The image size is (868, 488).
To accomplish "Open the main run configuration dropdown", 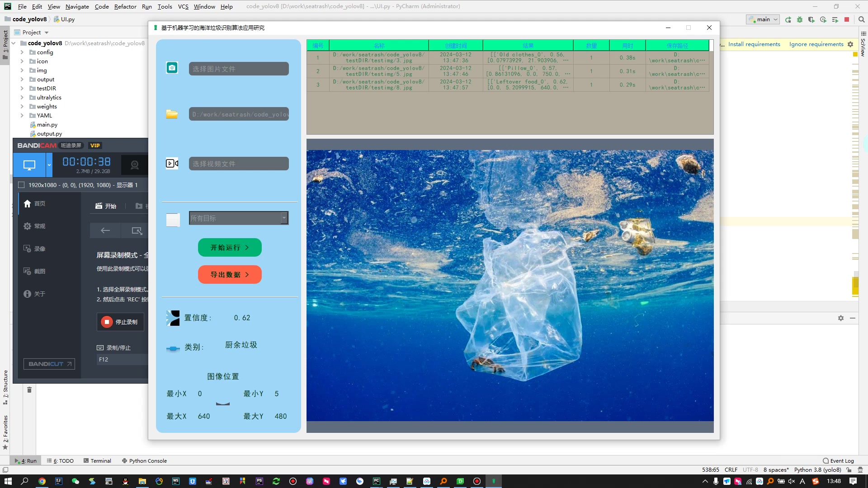I will (x=763, y=19).
